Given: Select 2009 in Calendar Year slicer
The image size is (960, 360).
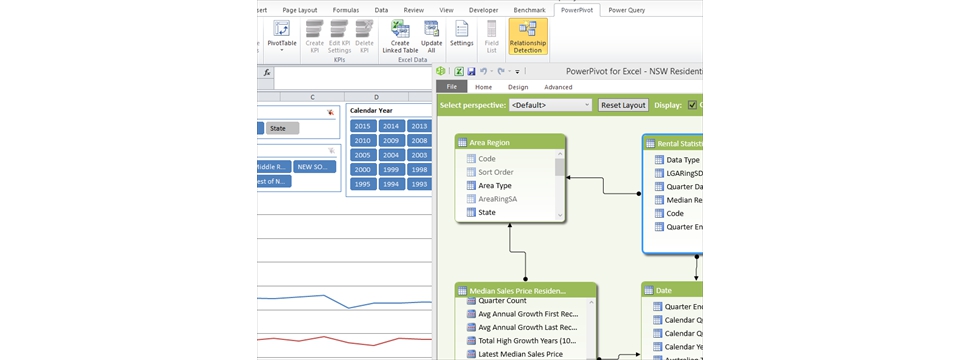Looking at the screenshot, I should point(391,141).
